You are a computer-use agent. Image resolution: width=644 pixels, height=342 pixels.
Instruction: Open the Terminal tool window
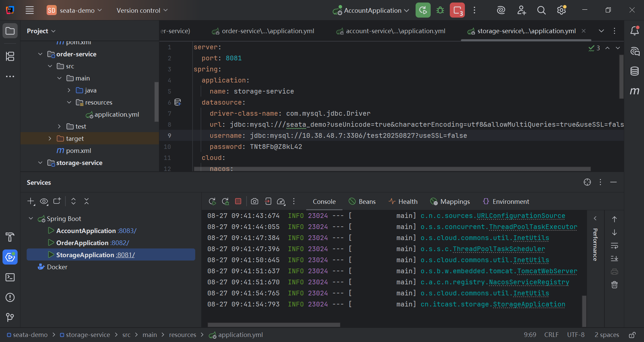pos(10,277)
